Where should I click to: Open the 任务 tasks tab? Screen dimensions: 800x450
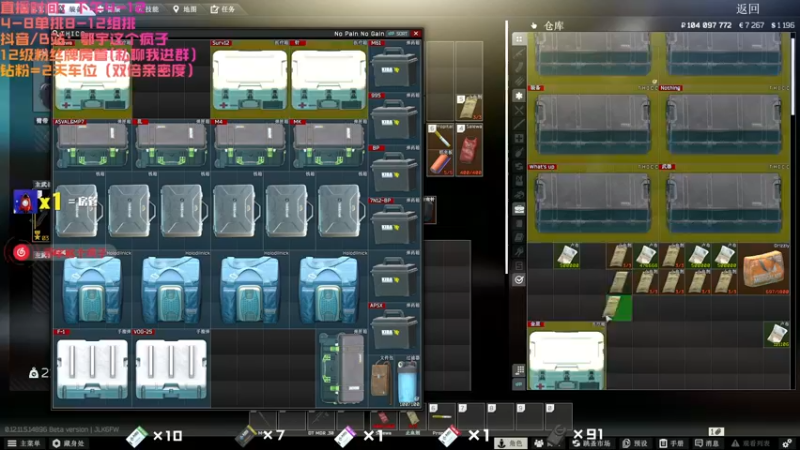tap(223, 9)
